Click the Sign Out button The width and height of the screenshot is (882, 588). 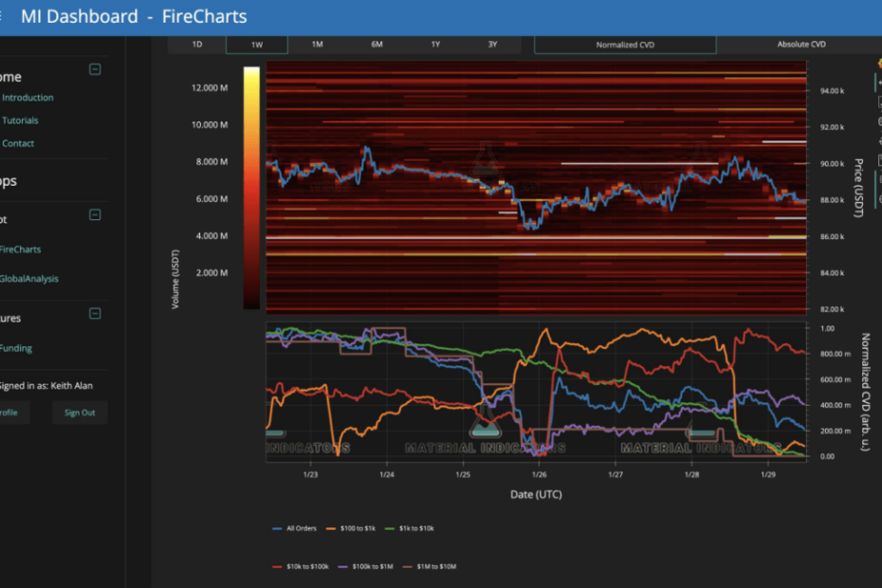coord(79,412)
